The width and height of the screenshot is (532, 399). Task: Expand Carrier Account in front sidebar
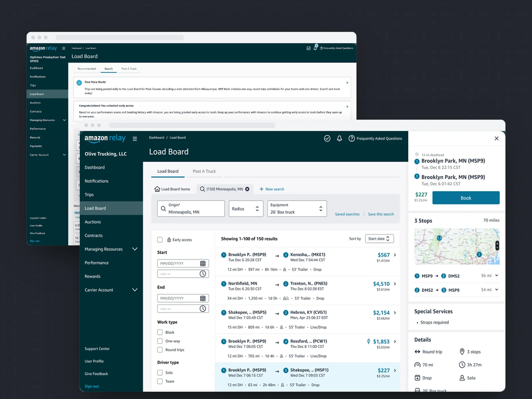click(x=135, y=290)
